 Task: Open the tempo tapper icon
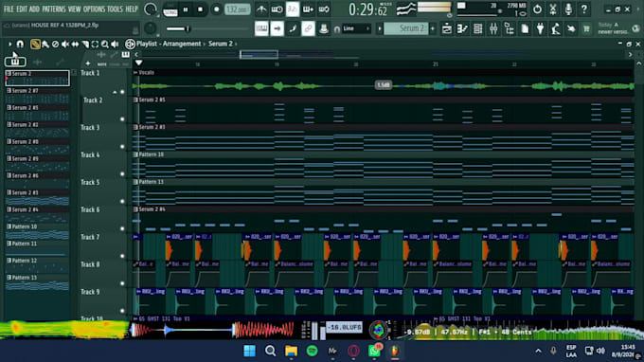point(556,28)
